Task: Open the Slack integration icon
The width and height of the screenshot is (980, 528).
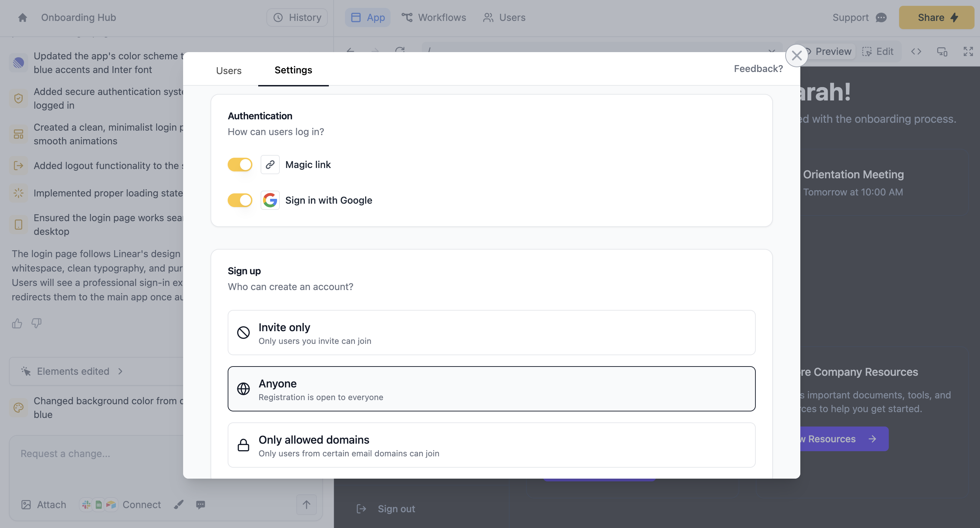Action: tap(86, 505)
